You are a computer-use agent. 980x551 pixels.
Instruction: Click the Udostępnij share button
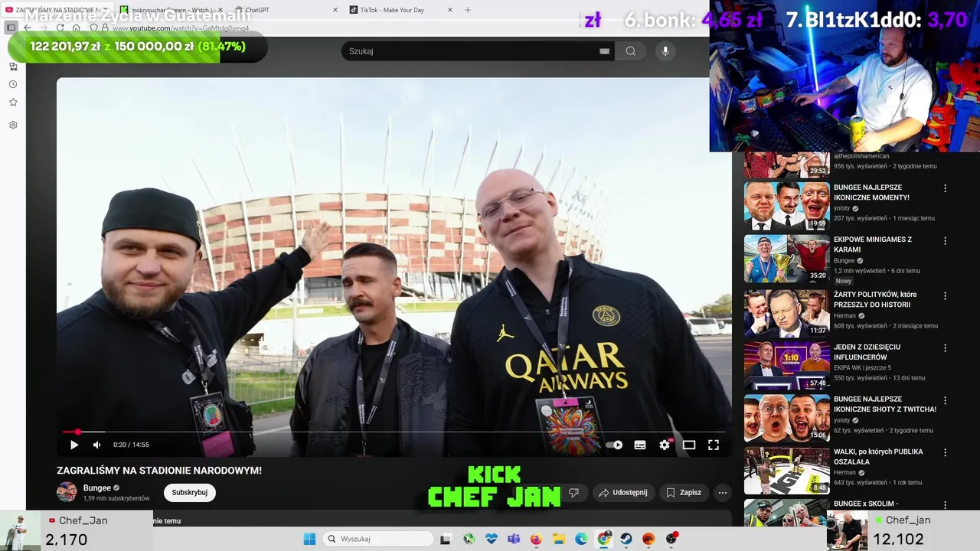[x=623, y=492]
